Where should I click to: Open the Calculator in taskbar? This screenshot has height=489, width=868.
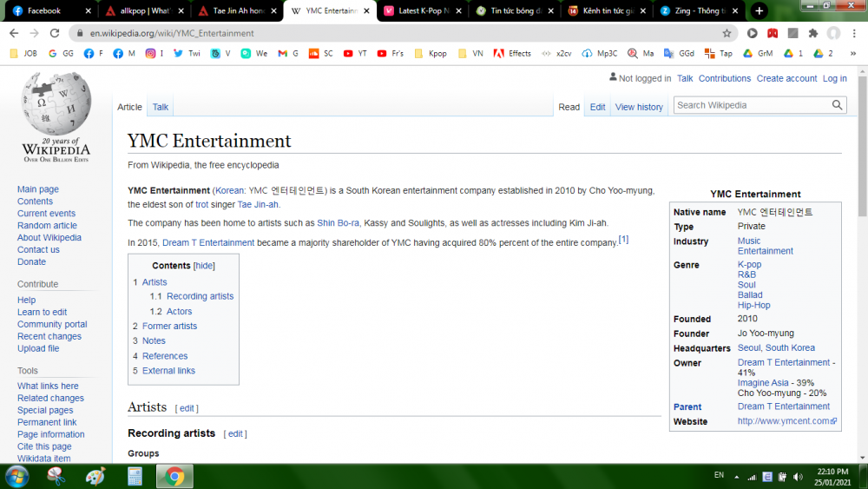point(135,476)
